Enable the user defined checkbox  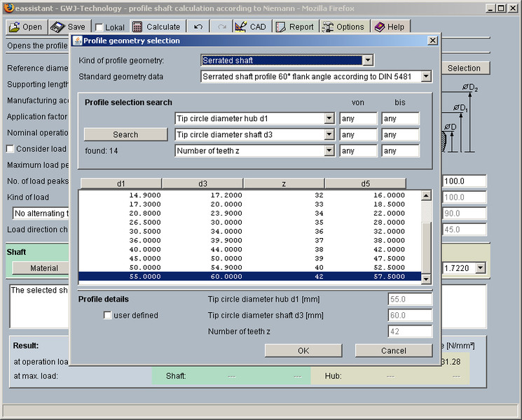(107, 316)
